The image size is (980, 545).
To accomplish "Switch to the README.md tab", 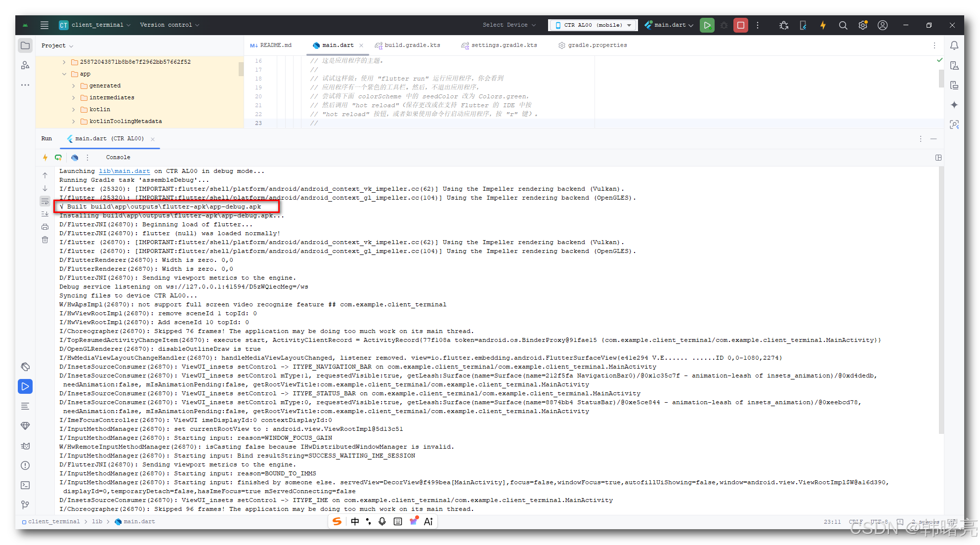I will point(271,45).
